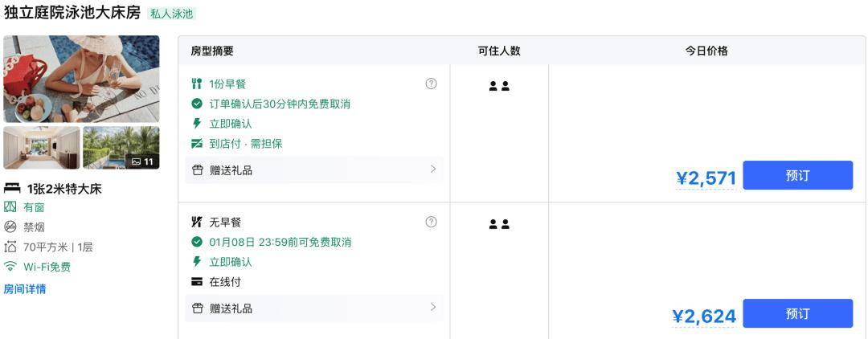This screenshot has height=339, width=868.
Task: Open the bedroom interior thumbnail
Action: click(x=42, y=148)
